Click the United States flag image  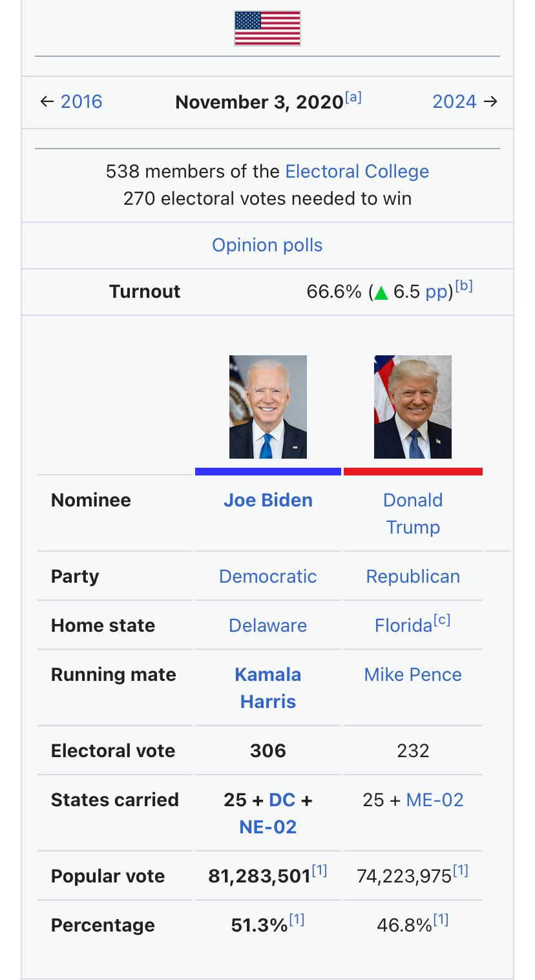267,28
